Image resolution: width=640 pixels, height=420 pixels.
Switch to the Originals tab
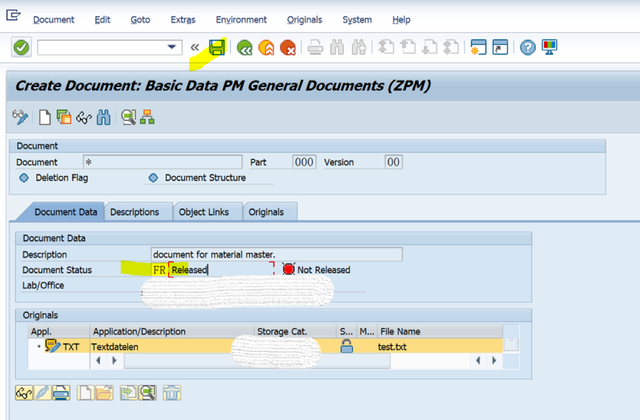coord(266,212)
